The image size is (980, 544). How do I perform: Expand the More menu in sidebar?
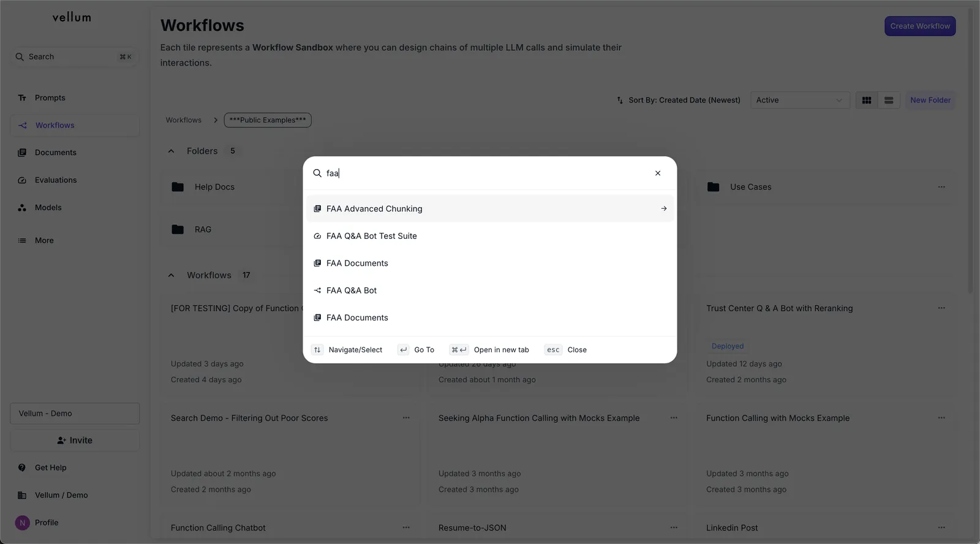click(x=75, y=241)
